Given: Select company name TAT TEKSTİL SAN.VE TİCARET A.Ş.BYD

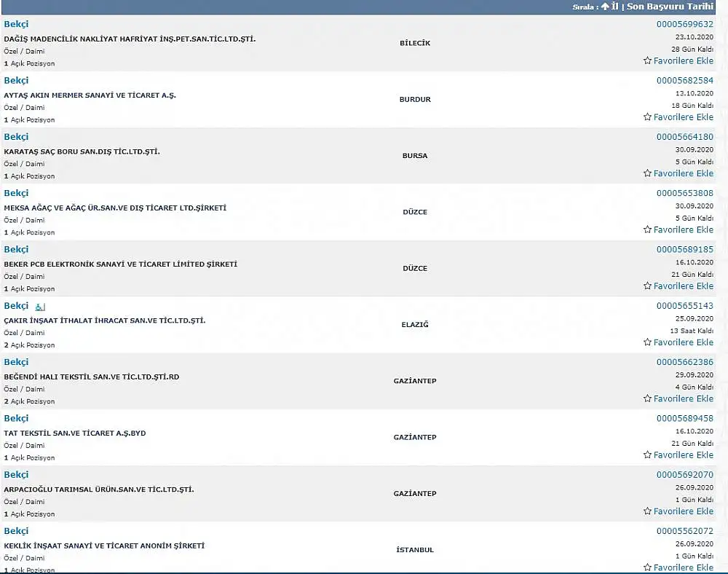Looking at the screenshot, I should pyautogui.click(x=75, y=433).
